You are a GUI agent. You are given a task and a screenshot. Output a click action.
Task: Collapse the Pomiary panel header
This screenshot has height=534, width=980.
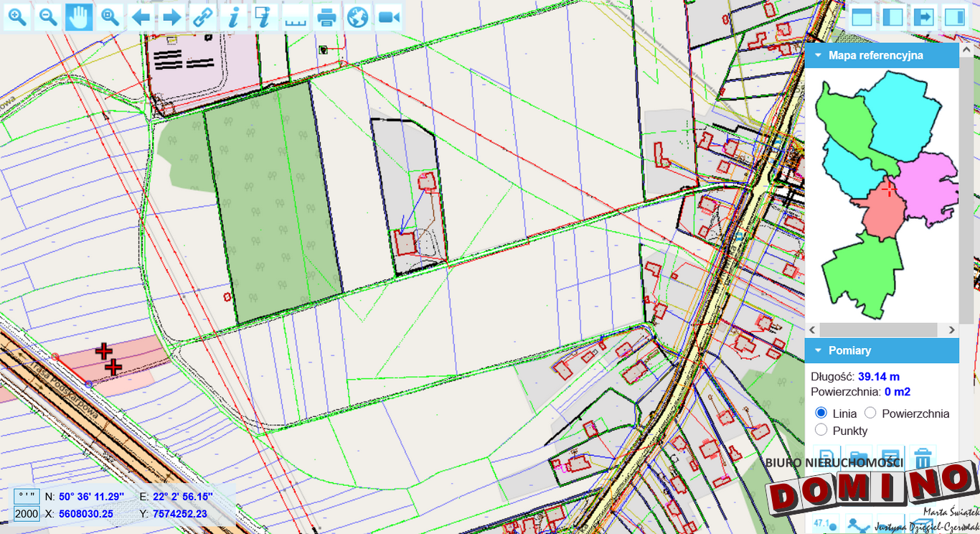pos(817,350)
